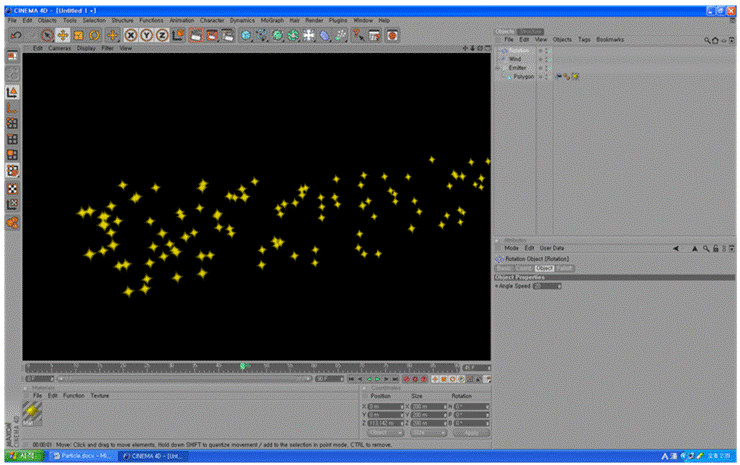The image size is (740, 465).
Task: Toggle the Rotation object's green enable checkmark
Action: [550, 51]
